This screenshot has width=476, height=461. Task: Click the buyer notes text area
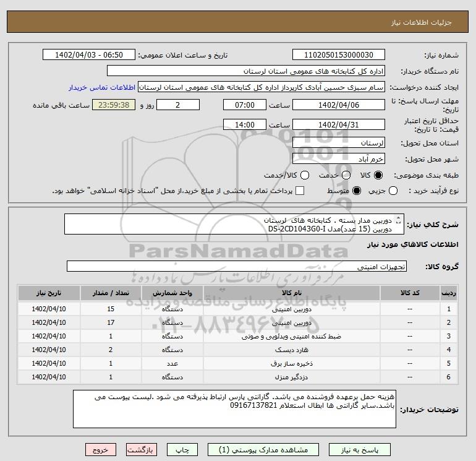pos(234,409)
